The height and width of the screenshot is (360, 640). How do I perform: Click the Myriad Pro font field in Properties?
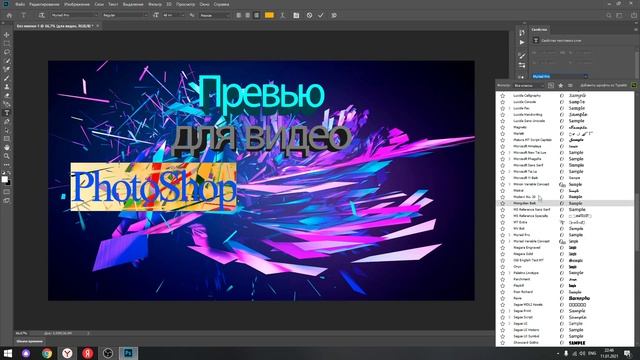pyautogui.click(x=559, y=76)
